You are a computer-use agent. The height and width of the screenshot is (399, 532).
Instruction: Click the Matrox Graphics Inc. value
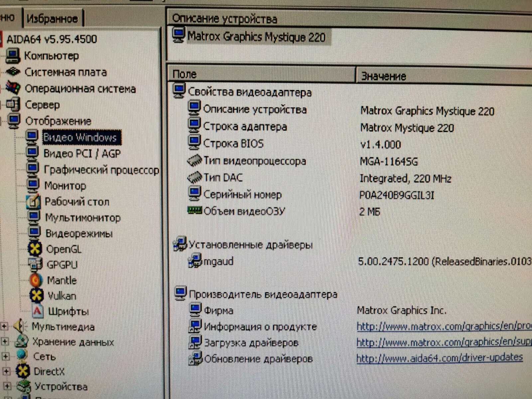pyautogui.click(x=401, y=310)
